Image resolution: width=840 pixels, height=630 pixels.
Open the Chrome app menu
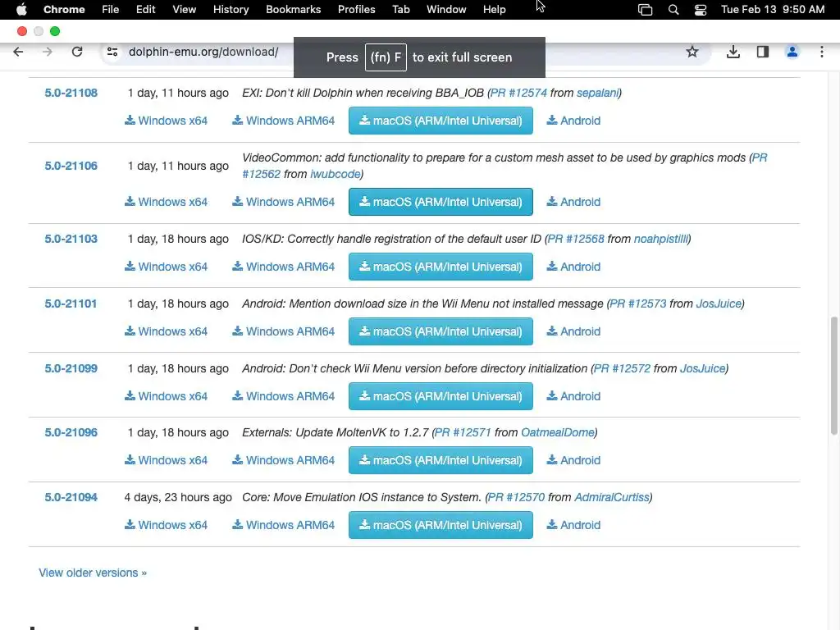64,10
